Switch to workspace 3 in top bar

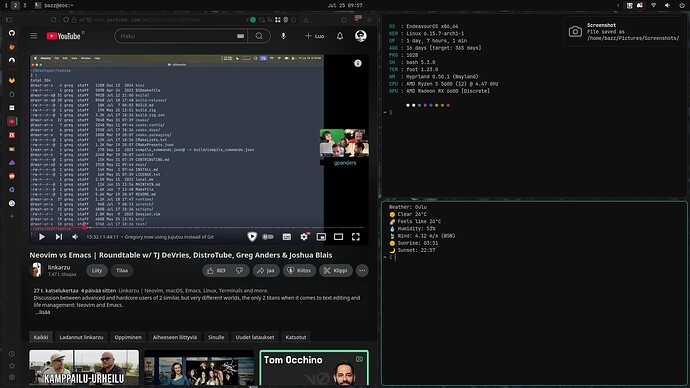(x=25, y=5)
